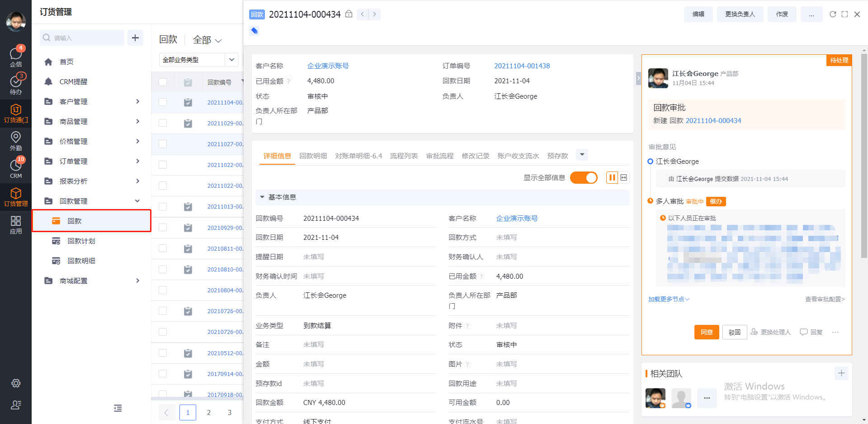The width and height of the screenshot is (868, 424).
Task: Switch to two-column layout icon
Action: [612, 178]
